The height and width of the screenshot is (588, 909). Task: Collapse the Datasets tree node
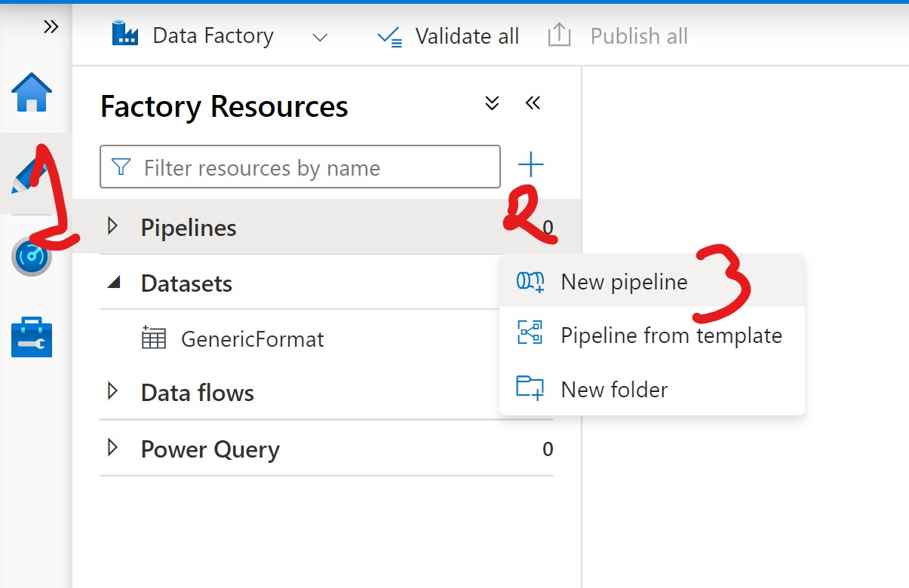pos(114,283)
